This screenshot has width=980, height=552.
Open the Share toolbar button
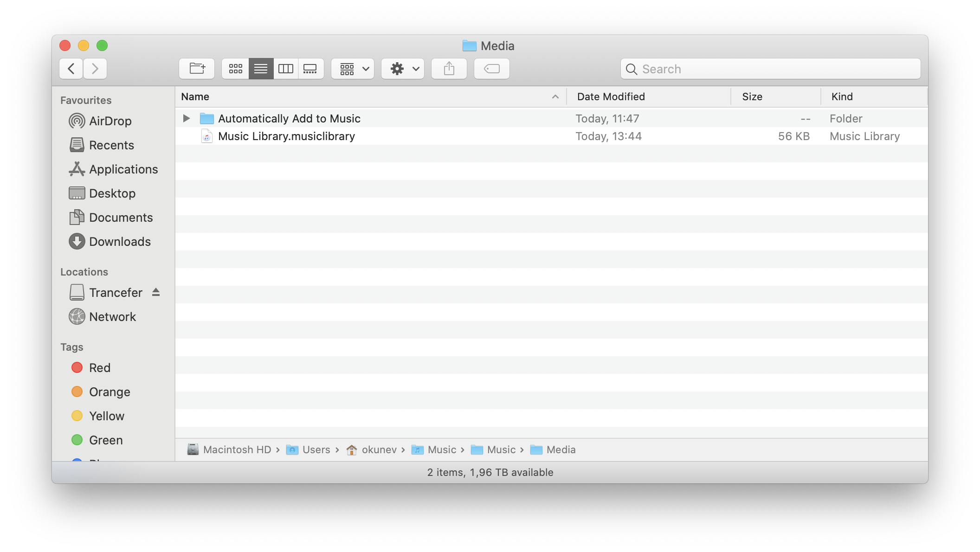click(x=449, y=69)
